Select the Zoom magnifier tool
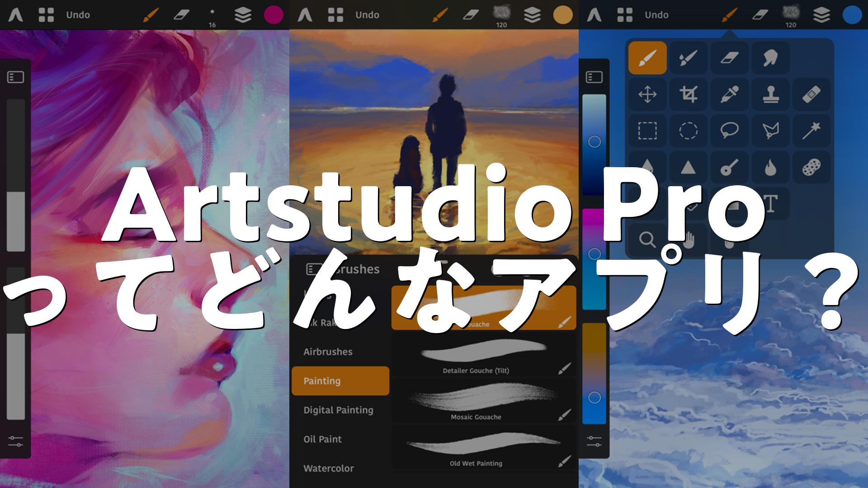 pyautogui.click(x=647, y=239)
